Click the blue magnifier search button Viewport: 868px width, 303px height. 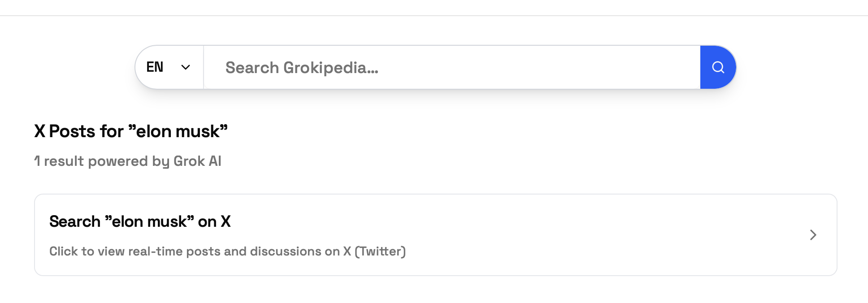[718, 67]
